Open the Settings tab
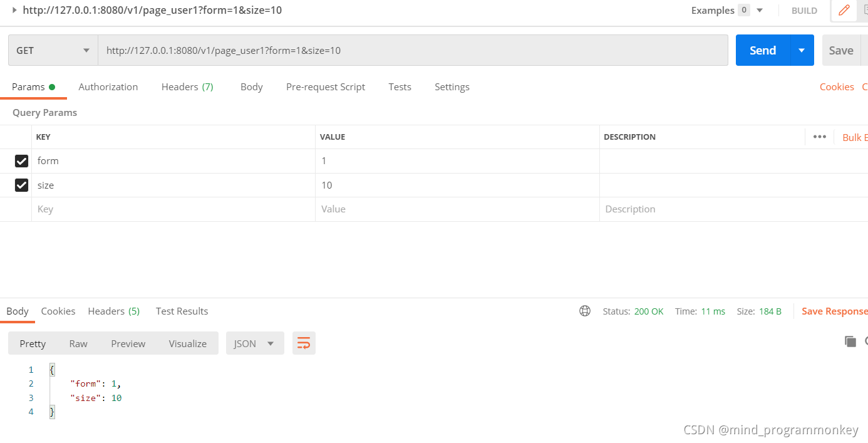Screen dimensions: 868x443 (x=452, y=87)
